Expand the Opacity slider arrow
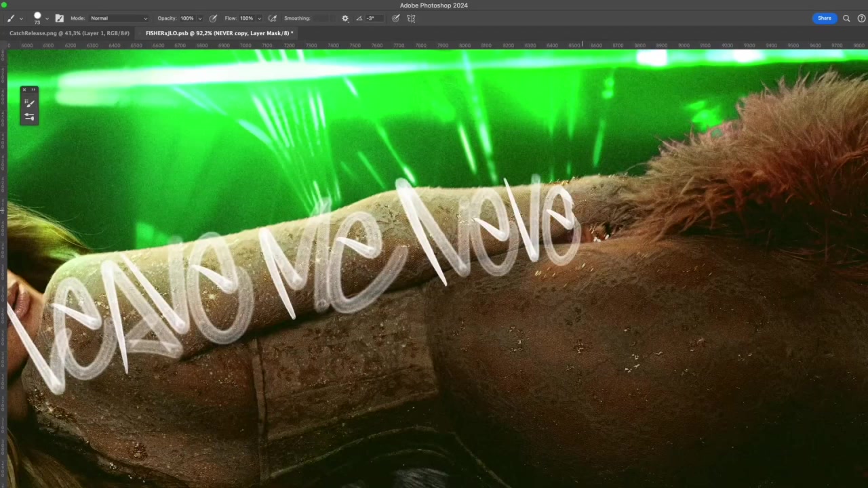868x488 pixels. (200, 19)
